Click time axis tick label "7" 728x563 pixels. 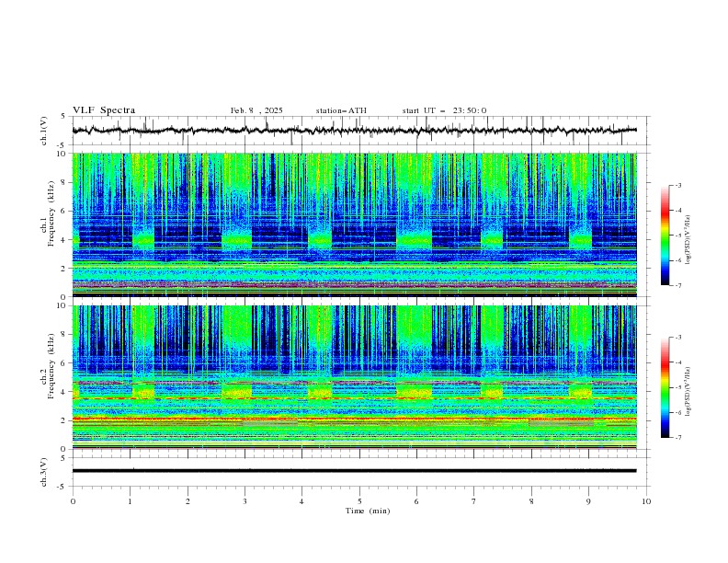pos(473,501)
